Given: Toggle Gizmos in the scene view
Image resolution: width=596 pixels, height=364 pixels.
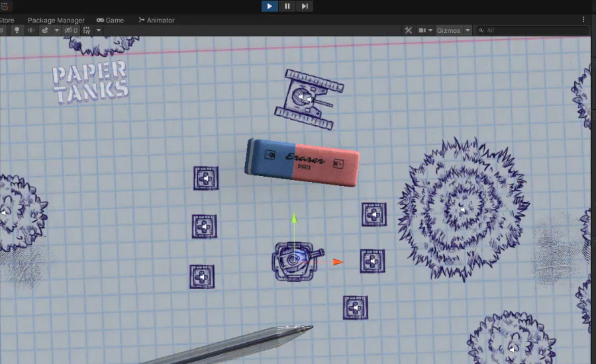Looking at the screenshot, I should tap(448, 30).
